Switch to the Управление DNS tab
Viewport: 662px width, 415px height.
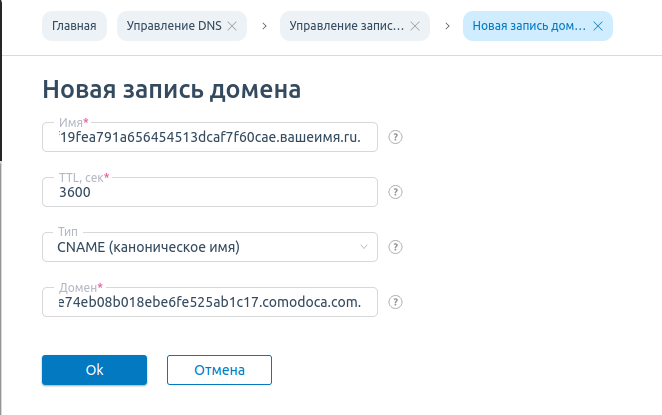174,26
